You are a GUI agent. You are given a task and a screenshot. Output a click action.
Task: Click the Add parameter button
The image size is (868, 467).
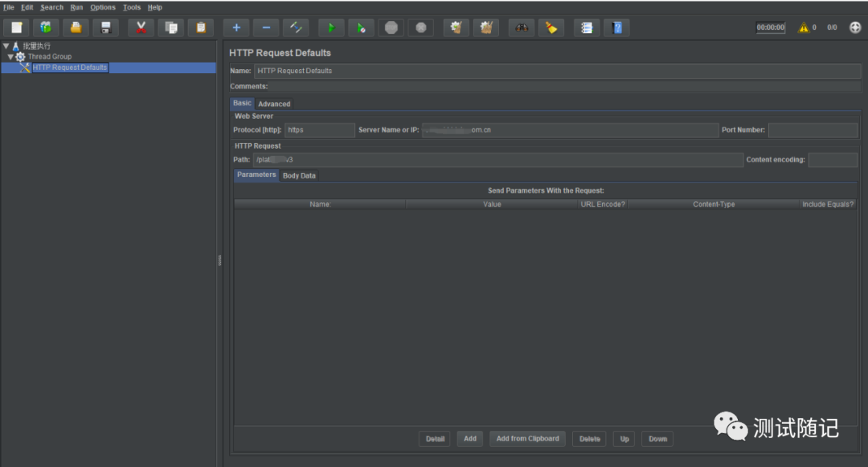[x=470, y=439]
